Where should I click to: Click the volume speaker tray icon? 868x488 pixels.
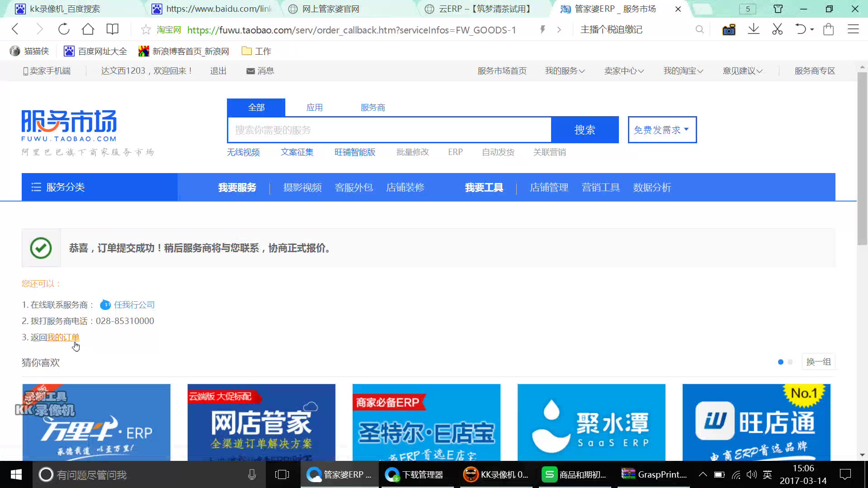751,474
